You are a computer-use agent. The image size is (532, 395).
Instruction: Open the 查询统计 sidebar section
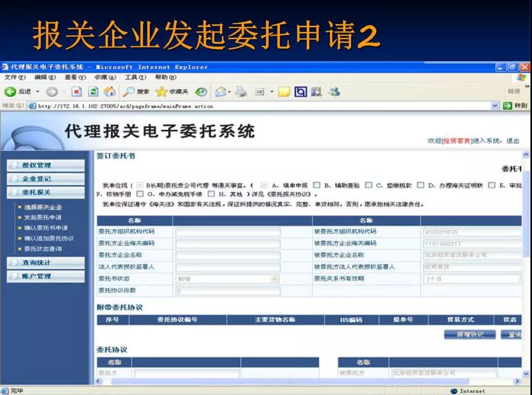pyautogui.click(x=46, y=263)
